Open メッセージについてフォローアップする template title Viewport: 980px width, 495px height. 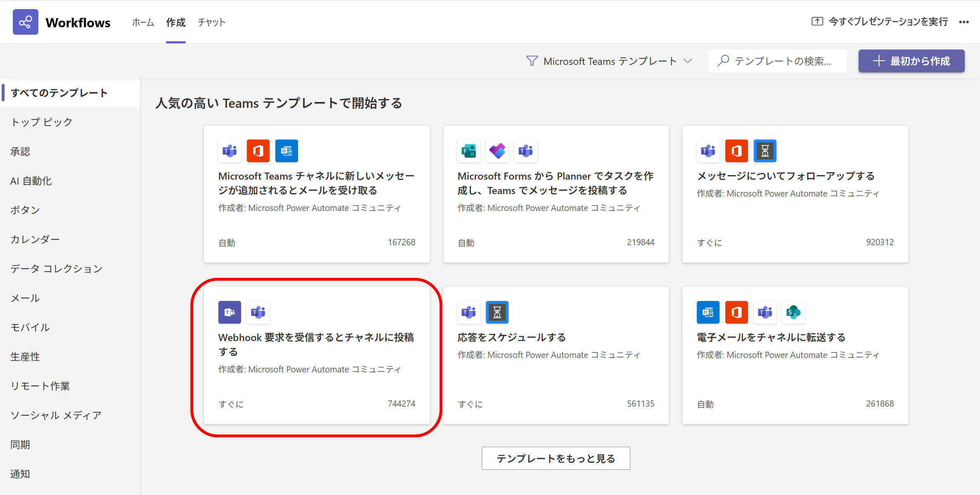click(x=786, y=176)
